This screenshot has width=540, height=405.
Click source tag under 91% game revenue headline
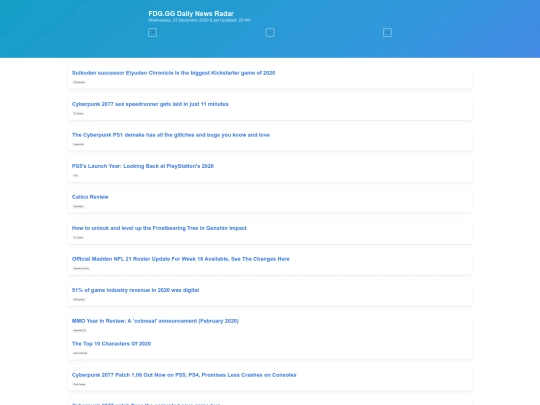point(79,299)
